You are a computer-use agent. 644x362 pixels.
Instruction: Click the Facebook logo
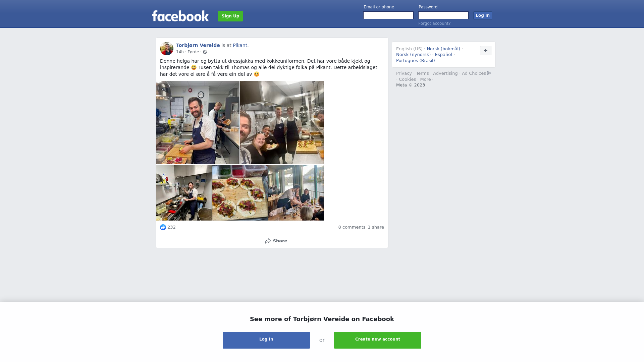coord(180,16)
